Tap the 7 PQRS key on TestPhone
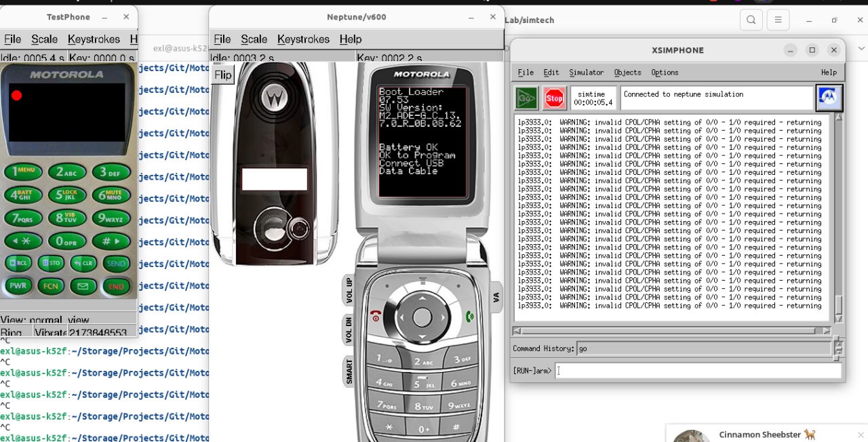This screenshot has width=868, height=442. coord(23,218)
